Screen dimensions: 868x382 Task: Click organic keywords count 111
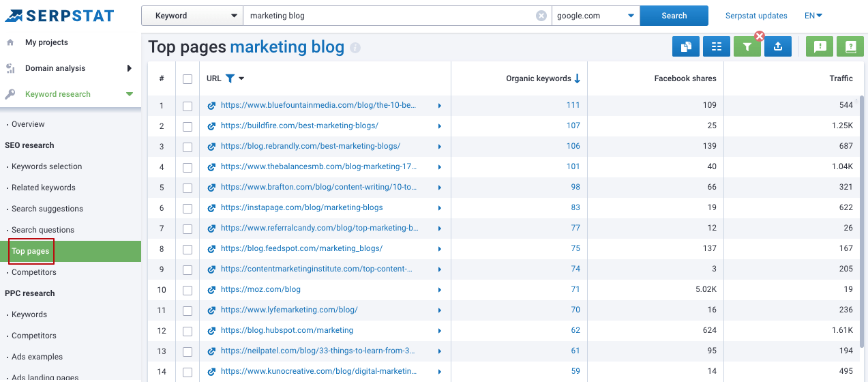coord(573,106)
